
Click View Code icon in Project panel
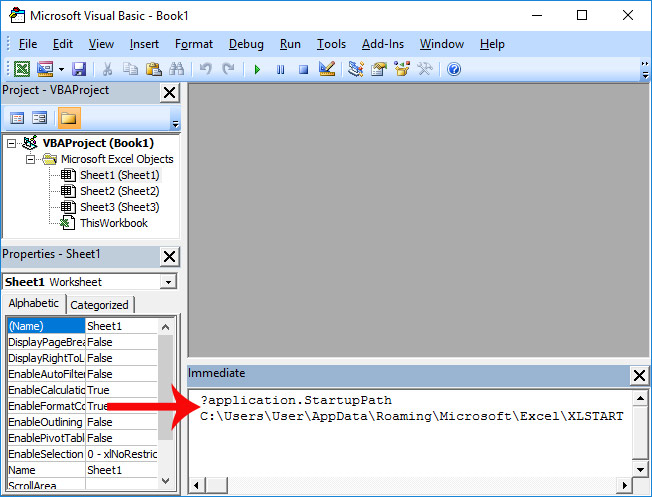tap(17, 118)
